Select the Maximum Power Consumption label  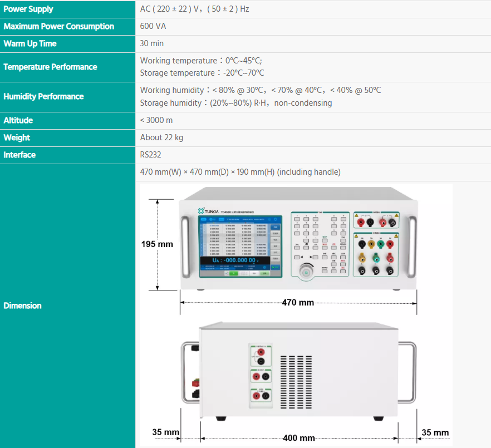58,26
